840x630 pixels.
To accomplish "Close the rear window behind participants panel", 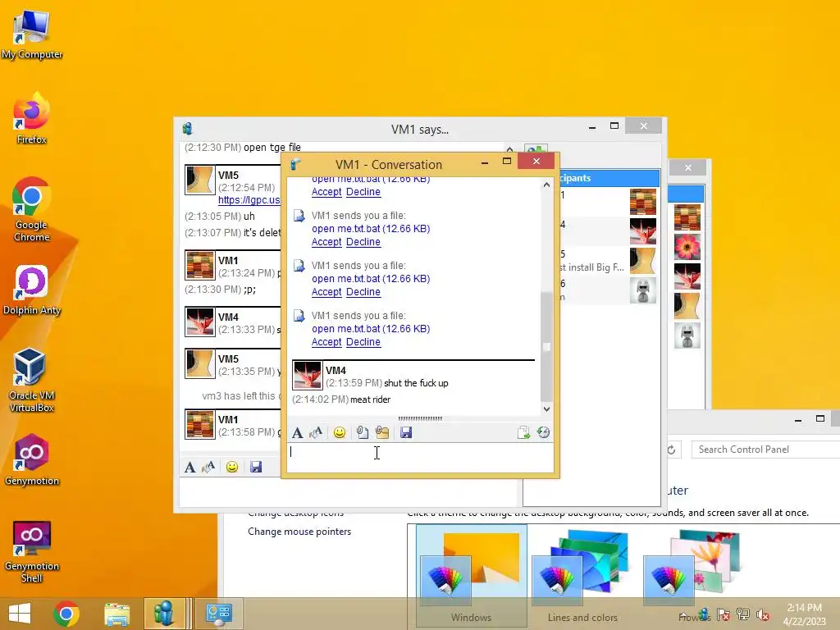I will point(688,167).
